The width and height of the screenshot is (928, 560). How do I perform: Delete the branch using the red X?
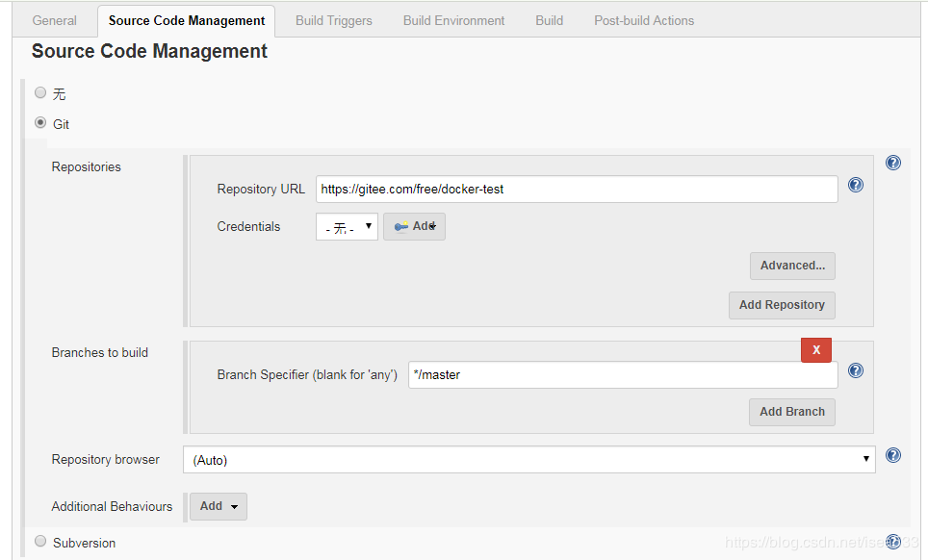[815, 349]
